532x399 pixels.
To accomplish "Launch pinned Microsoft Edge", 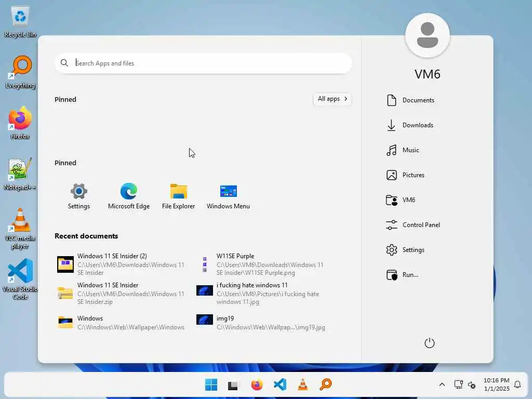I will pyautogui.click(x=129, y=196).
